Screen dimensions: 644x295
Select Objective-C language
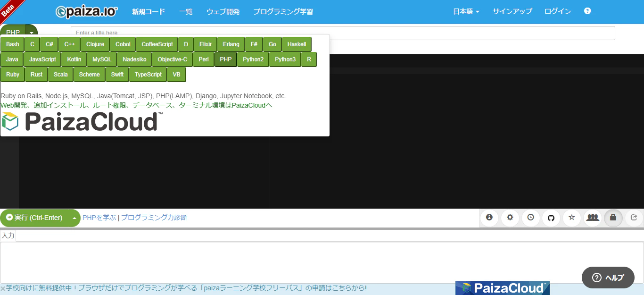point(173,59)
